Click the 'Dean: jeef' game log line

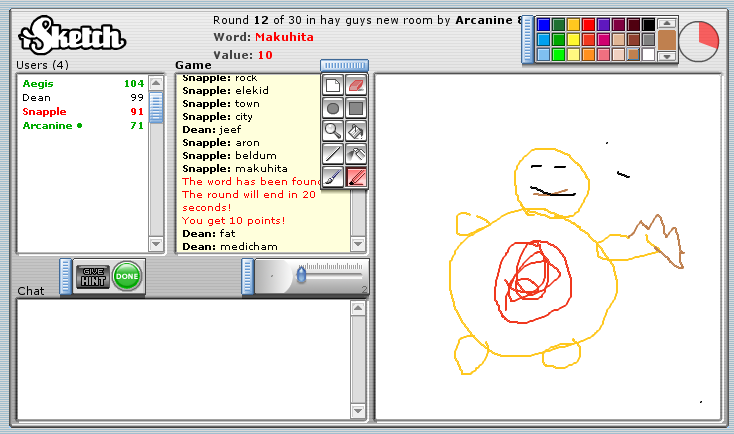point(212,130)
